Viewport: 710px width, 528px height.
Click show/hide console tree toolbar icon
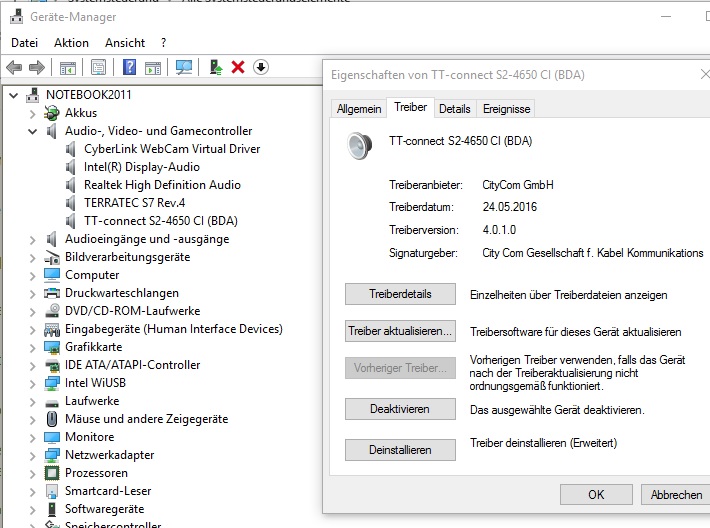[x=68, y=67]
